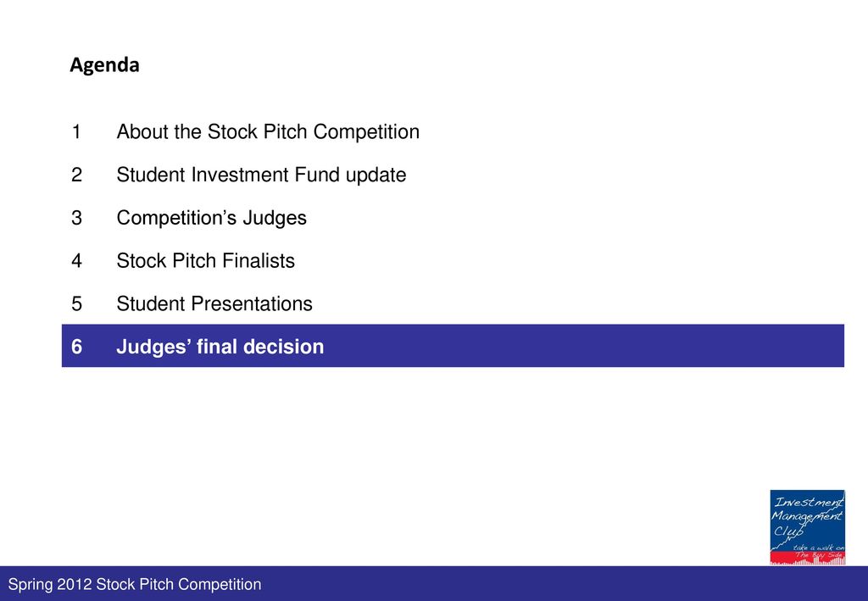Click the word Club in the logo

[x=788, y=531]
